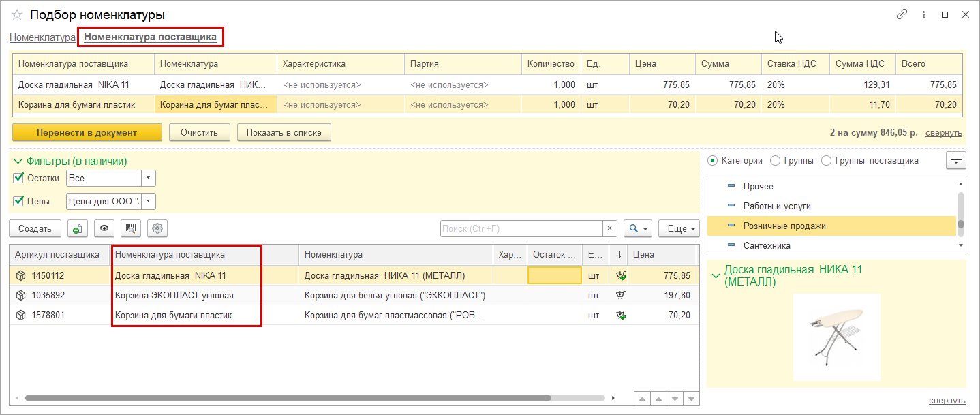The image size is (980, 415).
Task: Click Корзина для бумаги пластик in top table
Action: [76, 105]
